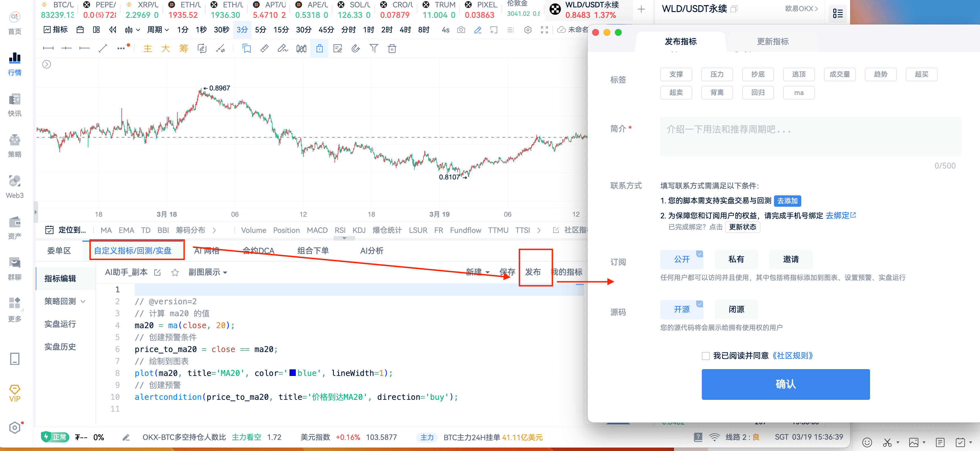Toggle the ma tag
This screenshot has height=451, width=980.
[x=798, y=92]
